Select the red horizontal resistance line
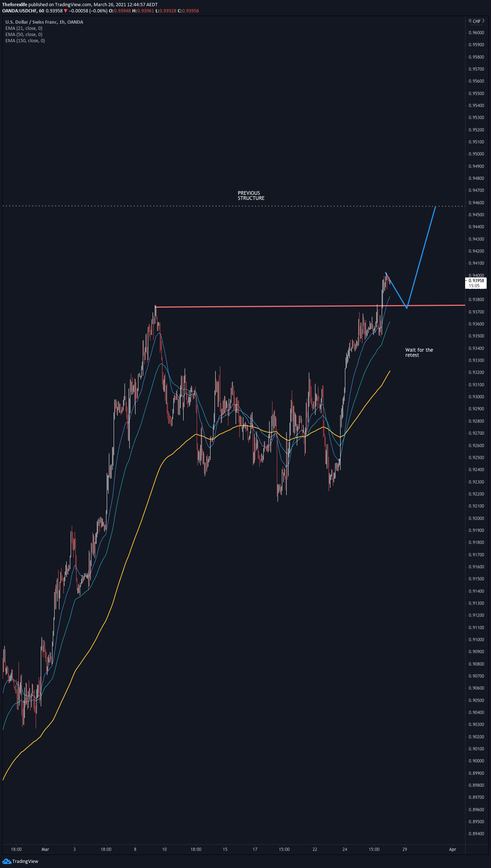The image size is (491, 868). pyautogui.click(x=310, y=306)
